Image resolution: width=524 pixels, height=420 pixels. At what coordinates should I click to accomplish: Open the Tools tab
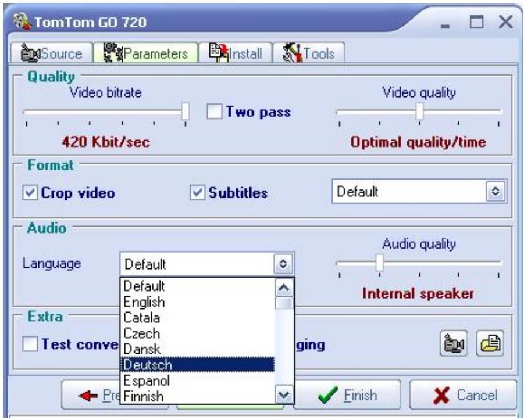point(308,53)
